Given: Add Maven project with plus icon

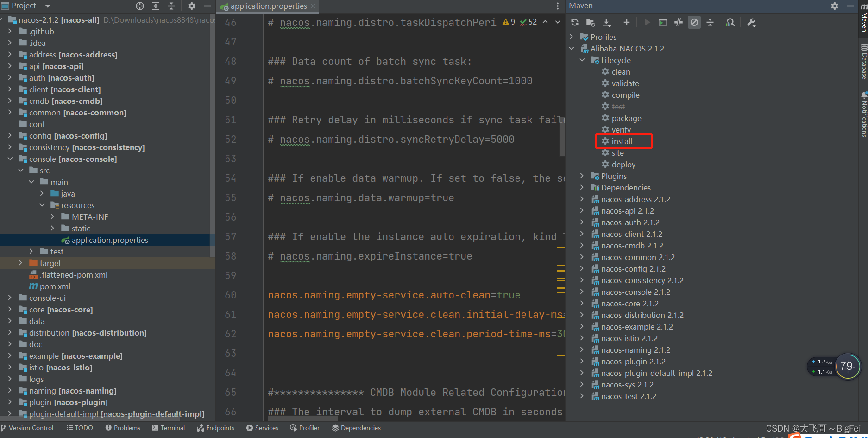Looking at the screenshot, I should [x=626, y=22].
